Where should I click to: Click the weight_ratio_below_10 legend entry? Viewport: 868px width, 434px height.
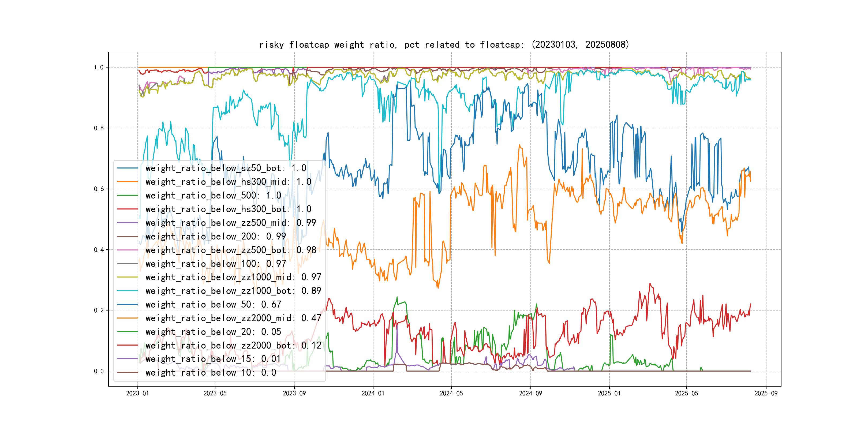(211, 373)
